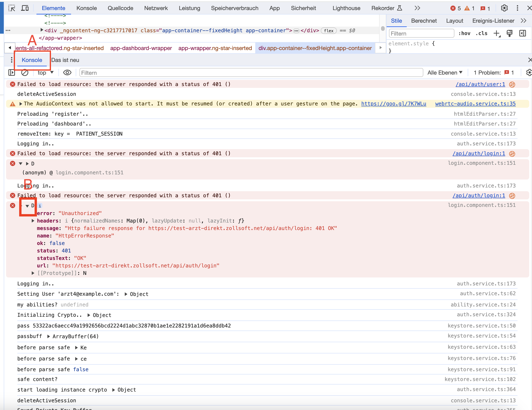Expand the Object after Initializing Crypto
This screenshot has height=410, width=532.
89,315
